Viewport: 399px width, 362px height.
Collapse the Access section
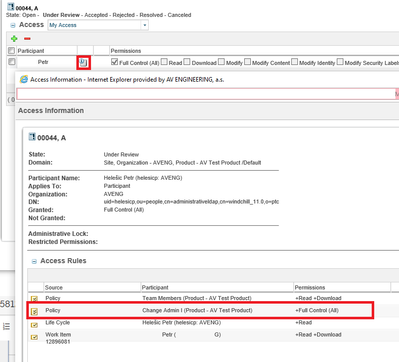(13, 25)
